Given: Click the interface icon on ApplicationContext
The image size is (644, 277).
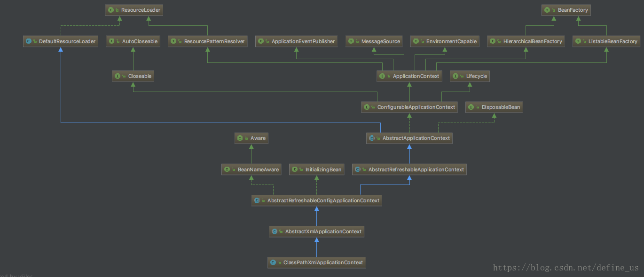Looking at the screenshot, I should (x=382, y=76).
